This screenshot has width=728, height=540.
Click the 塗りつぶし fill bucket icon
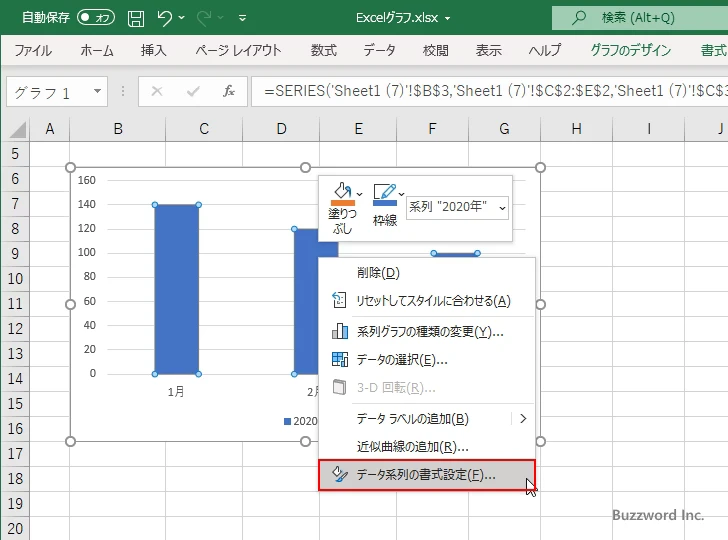coord(343,194)
